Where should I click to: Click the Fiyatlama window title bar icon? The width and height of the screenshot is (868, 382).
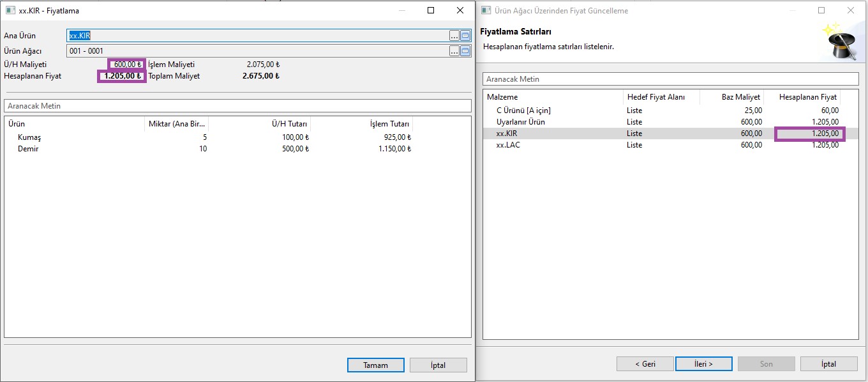pos(10,11)
